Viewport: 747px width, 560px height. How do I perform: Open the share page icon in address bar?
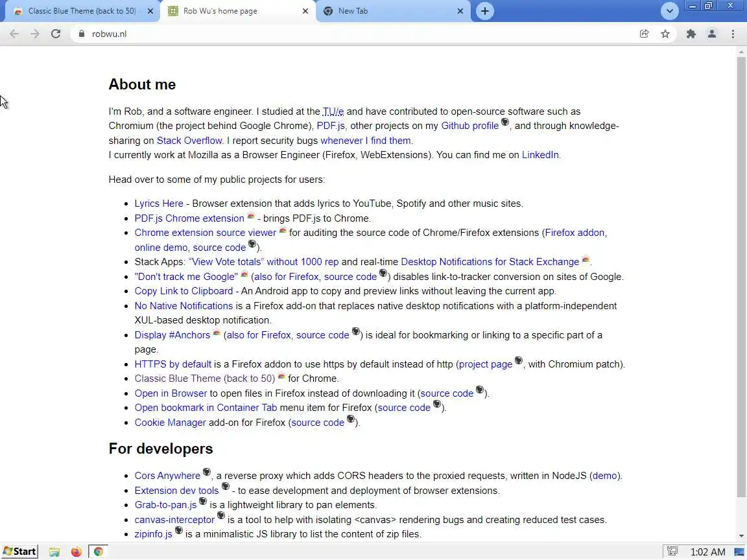(x=644, y=34)
